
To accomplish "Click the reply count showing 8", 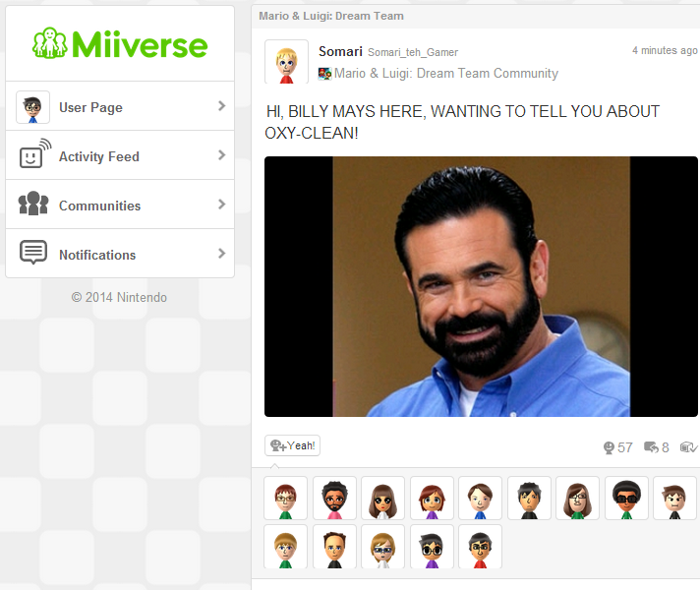I will (657, 447).
